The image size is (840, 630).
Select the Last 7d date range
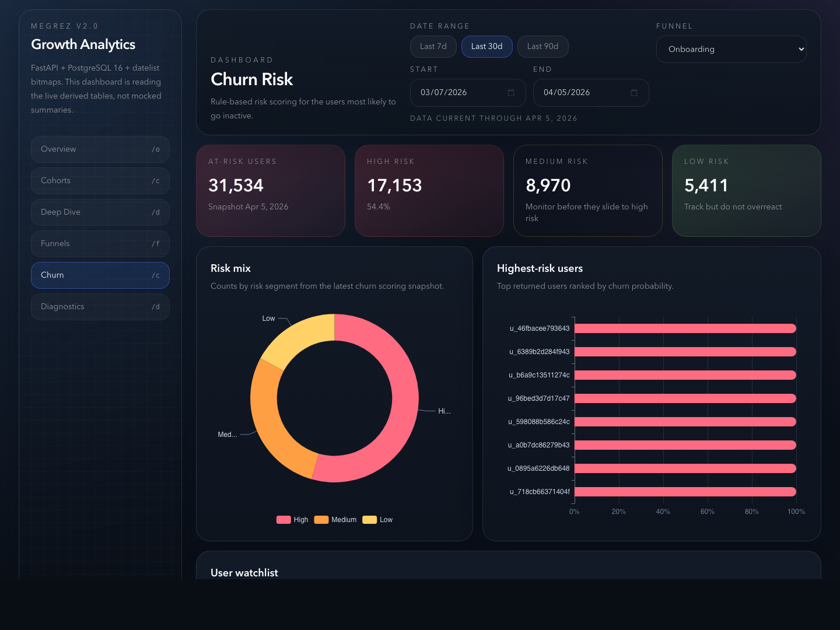click(433, 47)
